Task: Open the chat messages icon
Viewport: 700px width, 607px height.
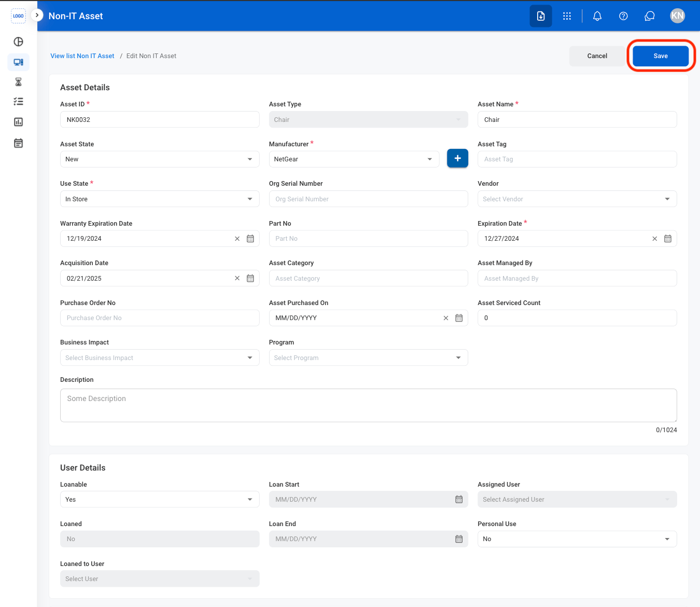Action: tap(649, 16)
